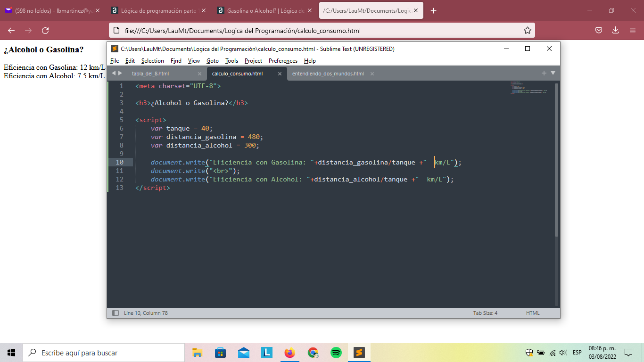Click line number 5 in the gutter
644x362 pixels.
pyautogui.click(x=121, y=120)
